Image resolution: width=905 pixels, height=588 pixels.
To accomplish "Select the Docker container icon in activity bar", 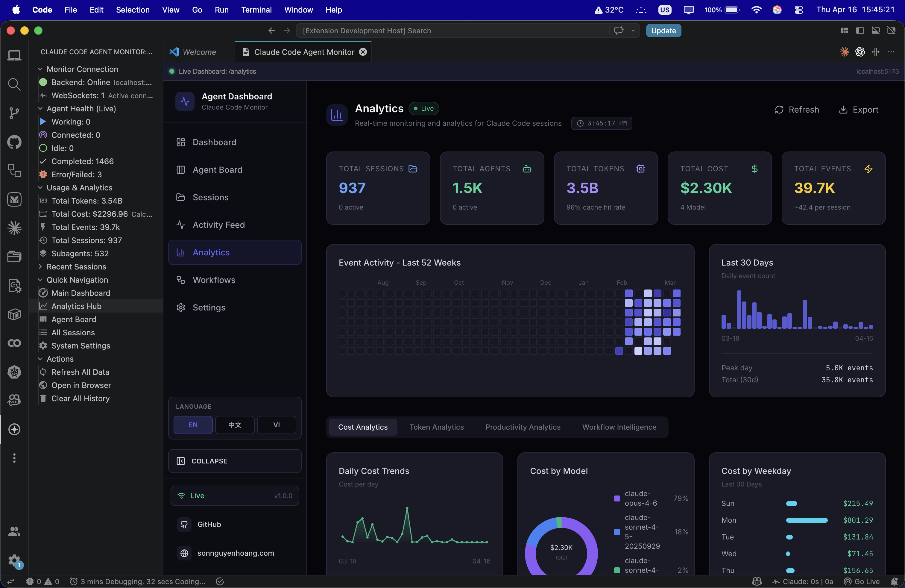I will (x=14, y=314).
